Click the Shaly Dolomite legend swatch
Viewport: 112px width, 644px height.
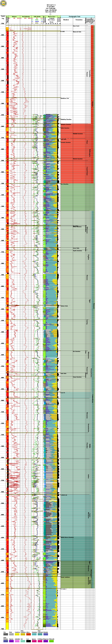[6, 641]
